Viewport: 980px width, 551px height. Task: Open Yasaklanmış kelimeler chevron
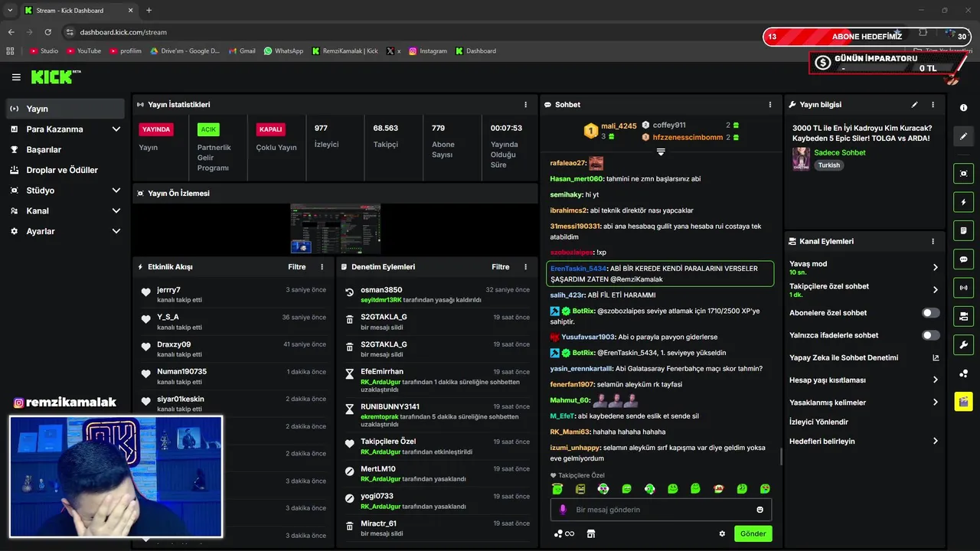(x=936, y=402)
